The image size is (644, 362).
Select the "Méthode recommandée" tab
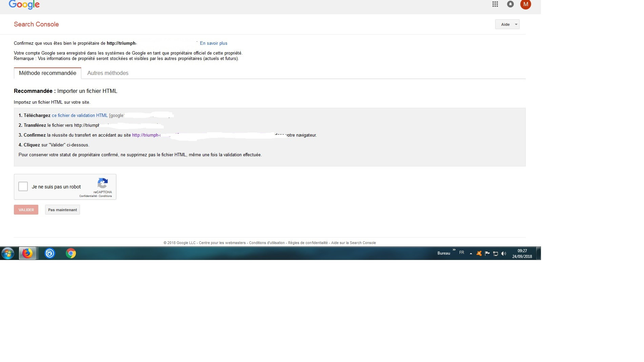point(47,73)
